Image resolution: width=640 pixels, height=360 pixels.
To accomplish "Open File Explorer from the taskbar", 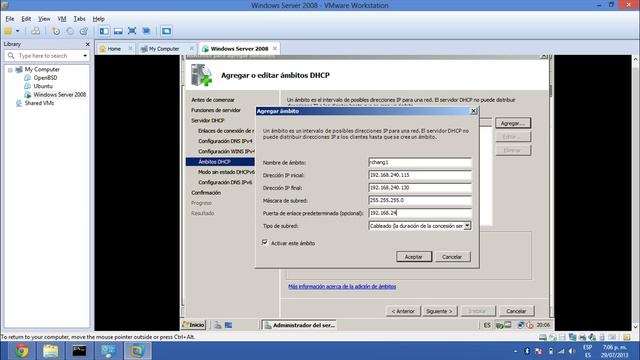I will tap(51, 351).
